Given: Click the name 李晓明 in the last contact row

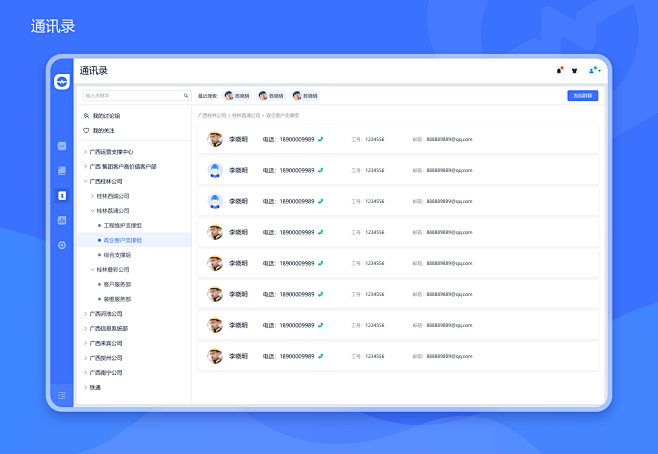Looking at the screenshot, I should 238,356.
